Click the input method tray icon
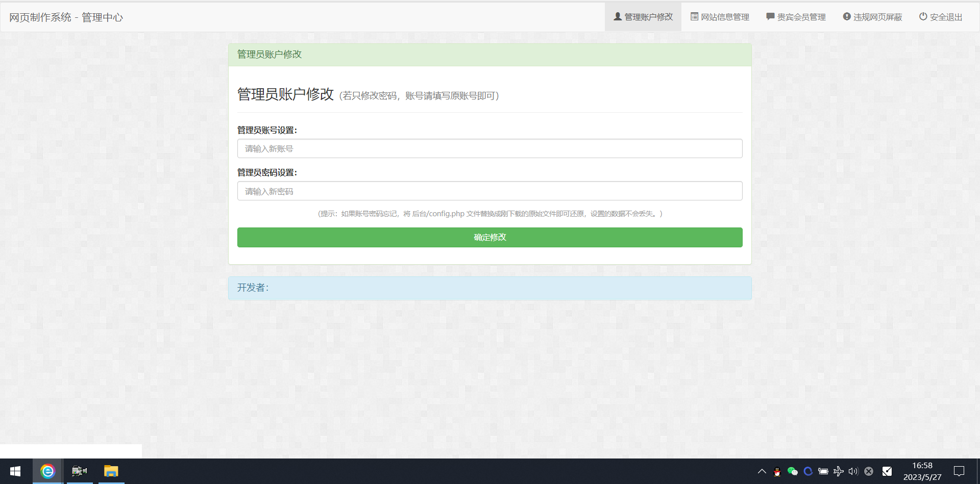 point(887,471)
